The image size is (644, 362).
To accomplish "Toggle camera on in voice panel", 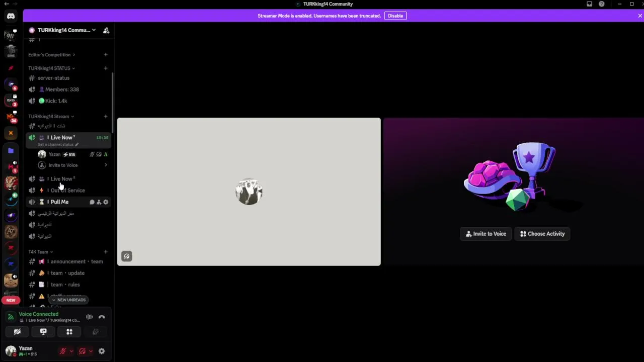I will pos(17,332).
